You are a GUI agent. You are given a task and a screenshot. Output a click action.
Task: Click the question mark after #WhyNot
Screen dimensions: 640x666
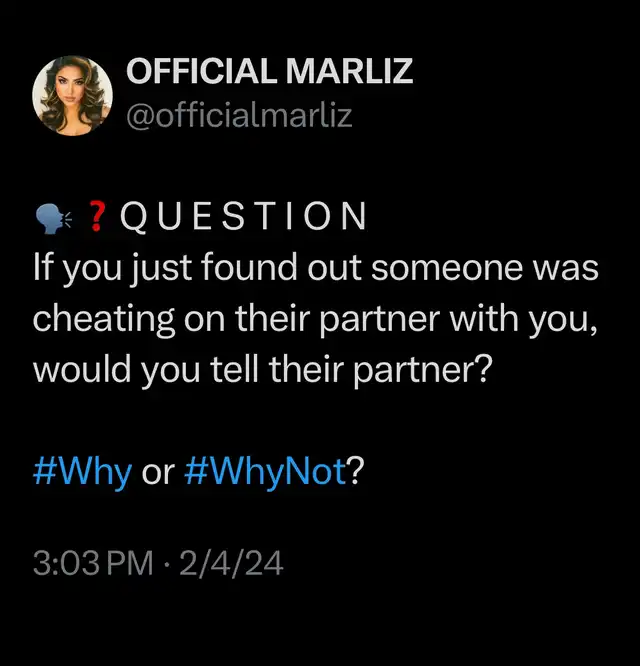[x=356, y=471]
